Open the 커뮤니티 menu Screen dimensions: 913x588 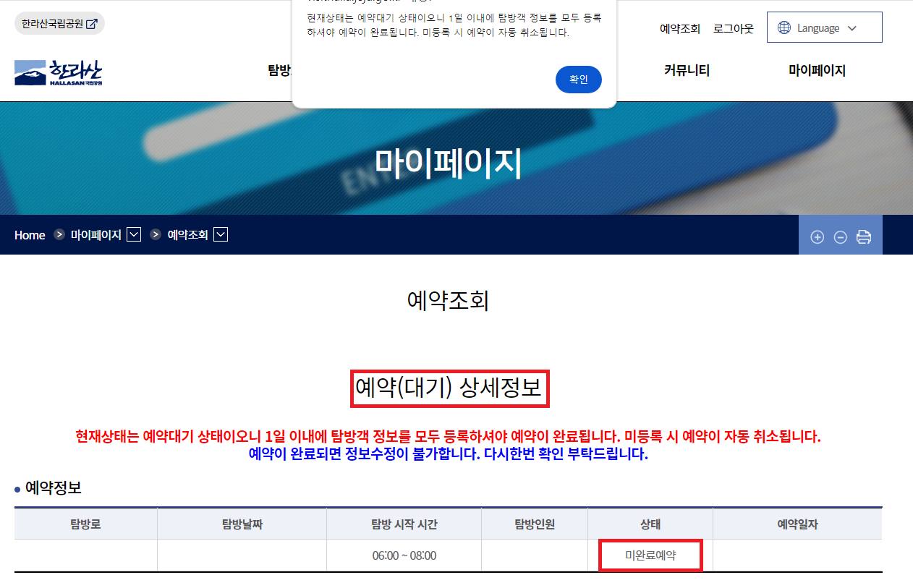pyautogui.click(x=687, y=70)
